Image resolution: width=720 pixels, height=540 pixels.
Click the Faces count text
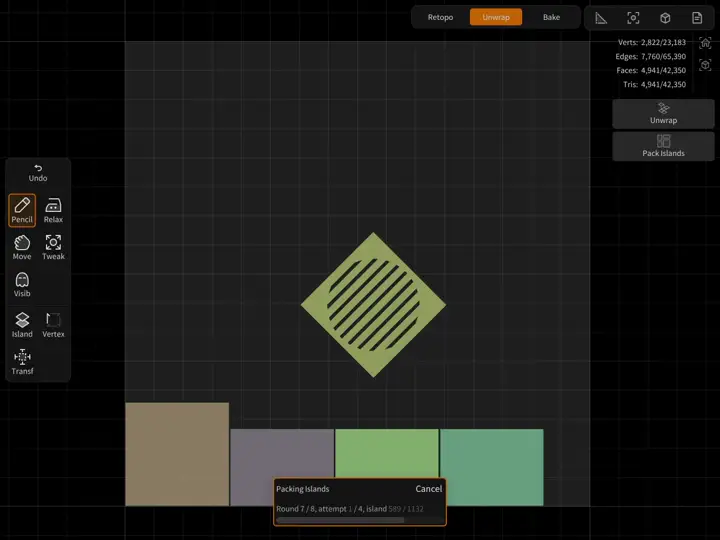(651, 70)
